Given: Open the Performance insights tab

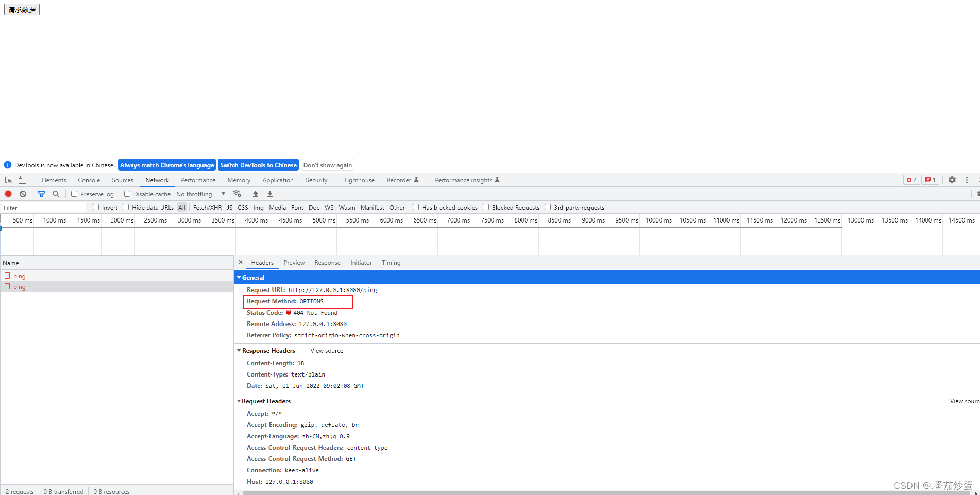Looking at the screenshot, I should [467, 180].
